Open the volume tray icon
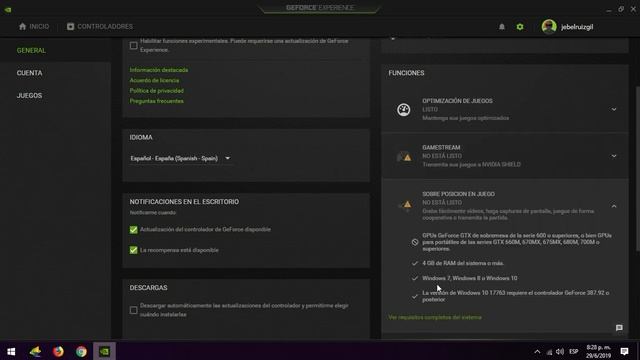 [x=560, y=351]
